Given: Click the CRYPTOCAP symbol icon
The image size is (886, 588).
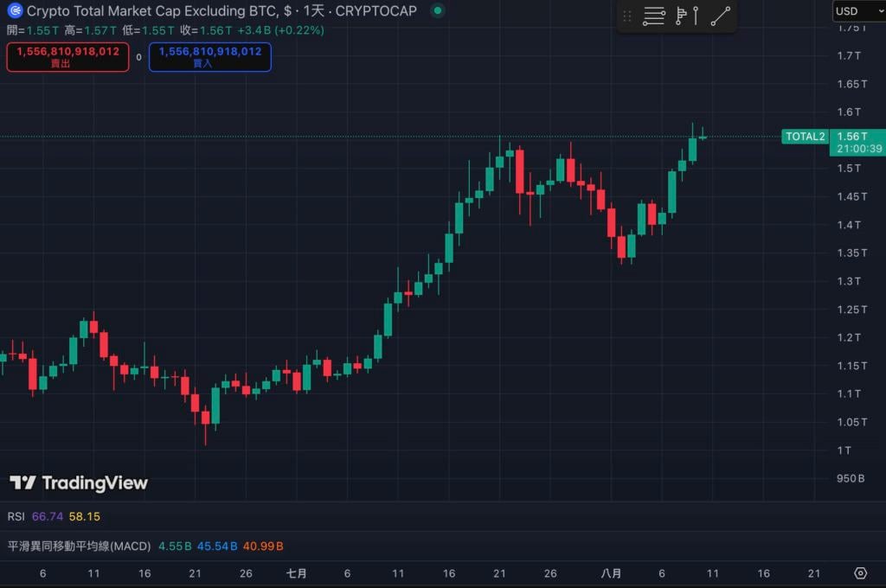Looking at the screenshot, I should 13,11.
